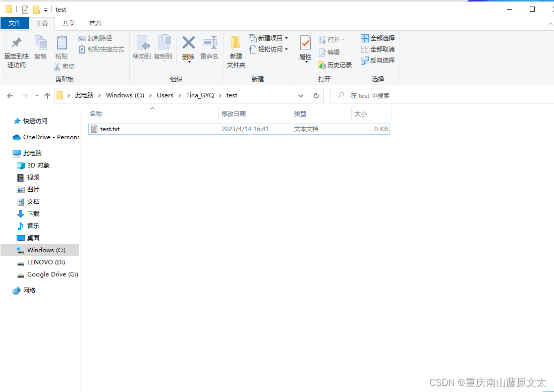Screen dimensions: 554x392
Task: Click the 粘贴 (Paste) icon
Action: click(x=62, y=49)
